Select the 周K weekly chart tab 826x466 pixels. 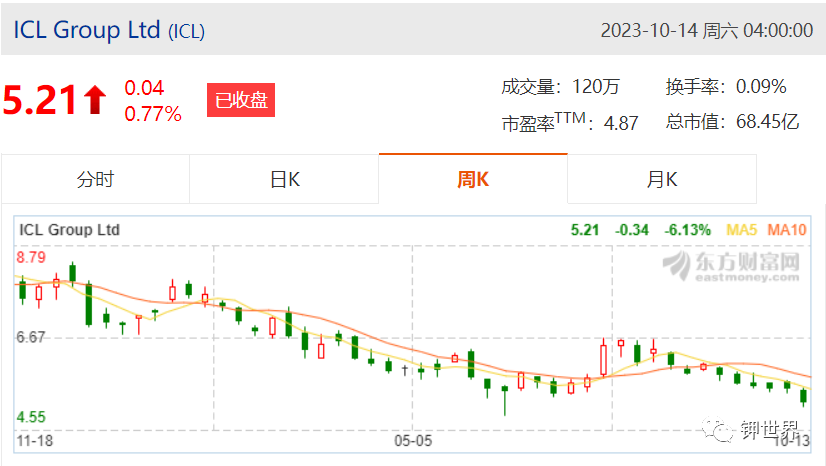pyautogui.click(x=473, y=180)
